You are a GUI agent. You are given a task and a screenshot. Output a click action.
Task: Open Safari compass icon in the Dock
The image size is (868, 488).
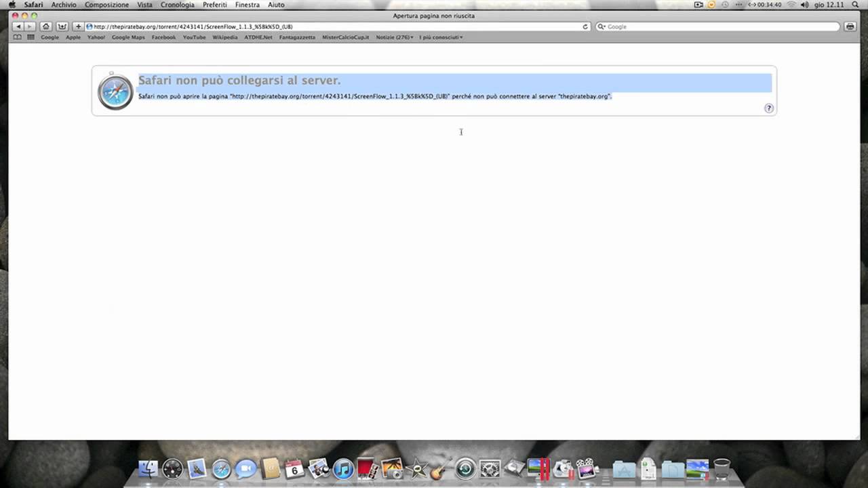coord(222,468)
